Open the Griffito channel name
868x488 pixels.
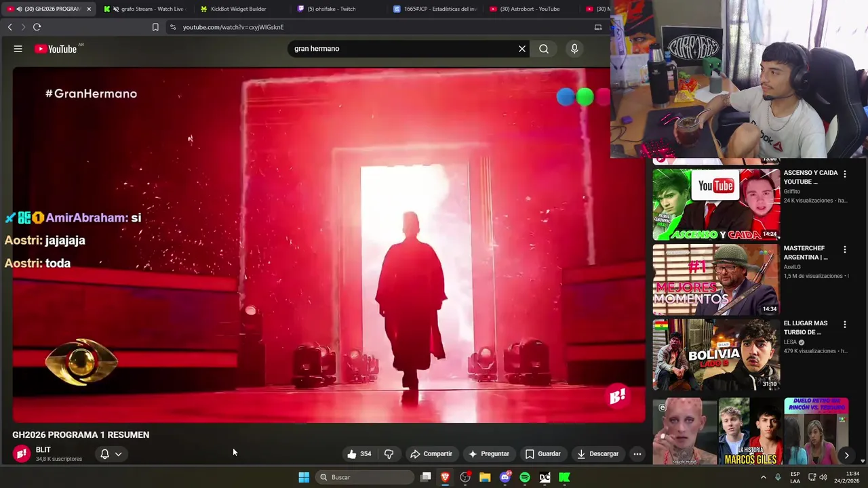[791, 192]
